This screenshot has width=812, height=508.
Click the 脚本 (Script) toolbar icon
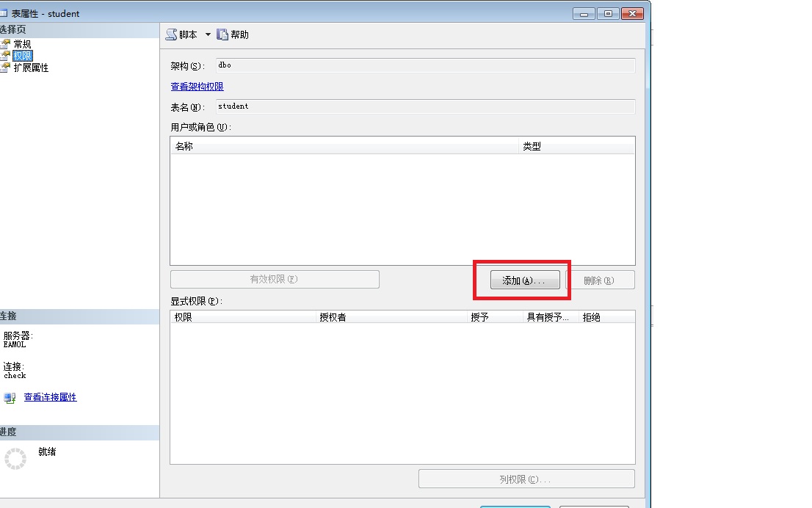pos(172,35)
